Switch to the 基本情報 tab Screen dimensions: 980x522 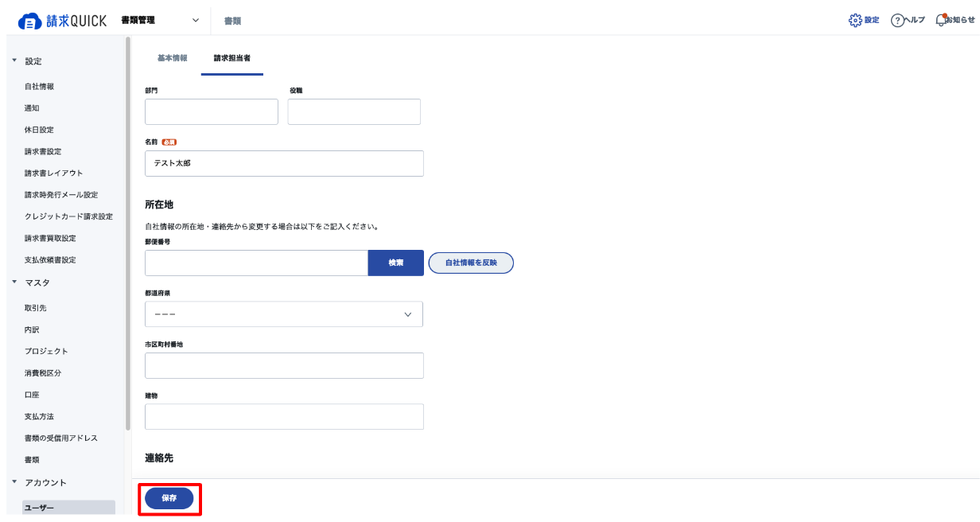click(172, 58)
